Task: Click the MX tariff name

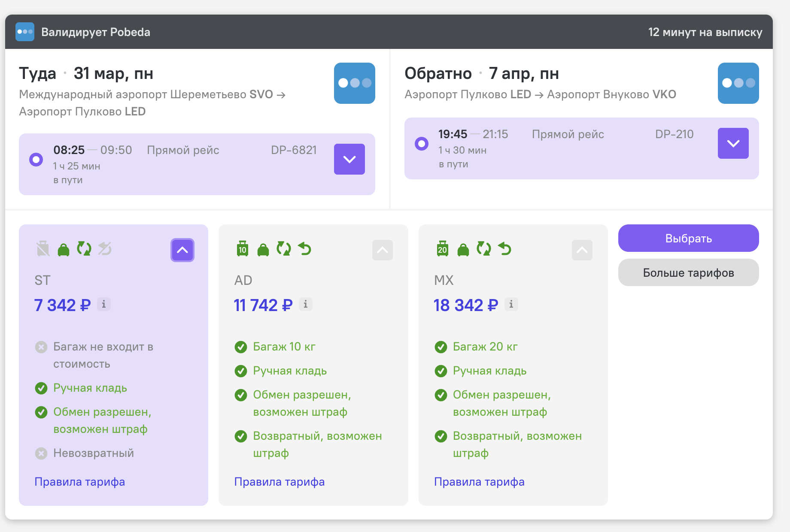Action: click(x=444, y=280)
